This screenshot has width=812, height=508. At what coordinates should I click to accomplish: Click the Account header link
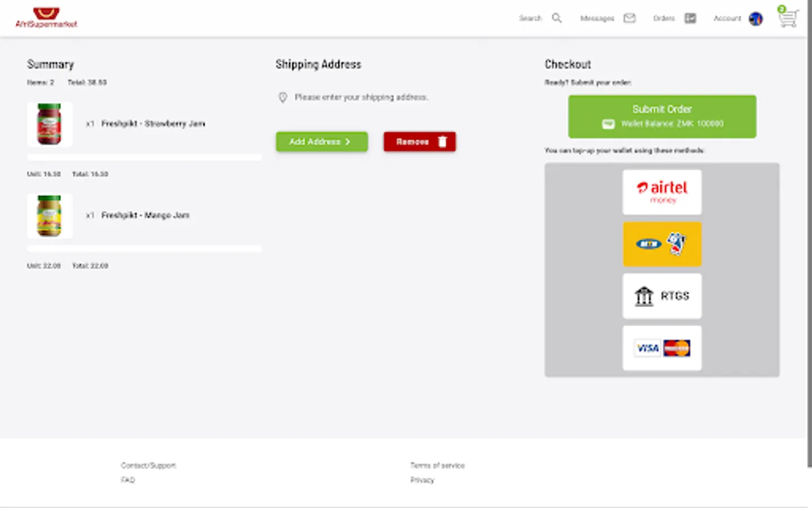pos(727,18)
